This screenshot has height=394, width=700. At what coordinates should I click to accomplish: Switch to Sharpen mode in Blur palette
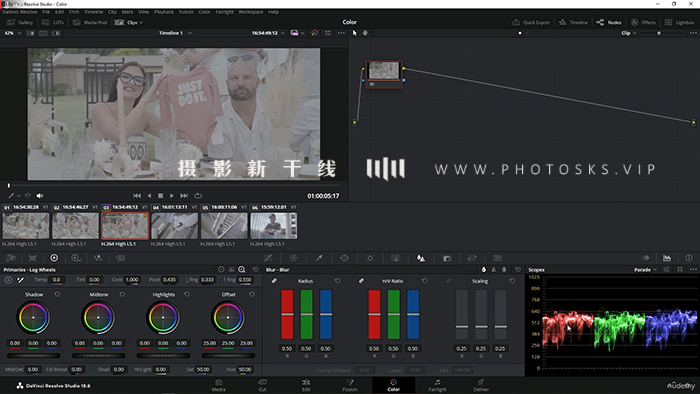click(494, 270)
